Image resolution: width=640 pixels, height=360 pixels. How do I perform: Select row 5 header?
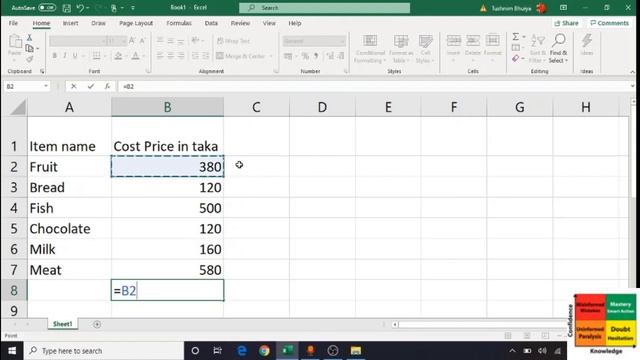14,229
